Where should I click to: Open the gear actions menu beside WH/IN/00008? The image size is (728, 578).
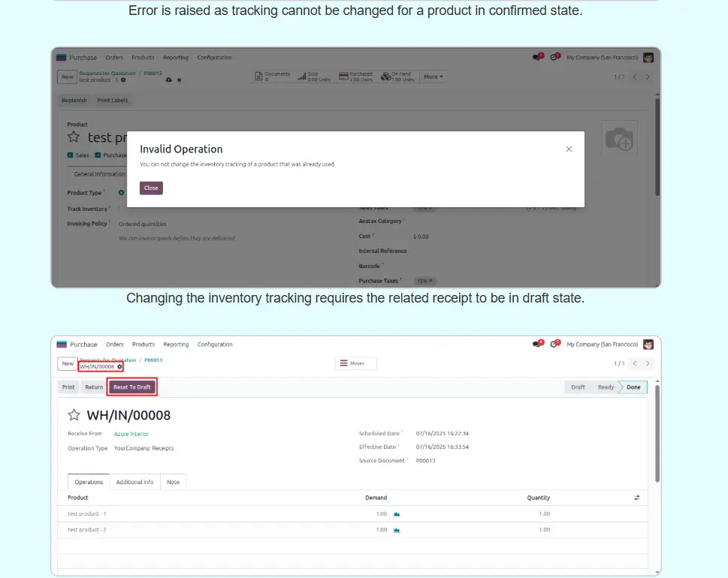pos(119,367)
